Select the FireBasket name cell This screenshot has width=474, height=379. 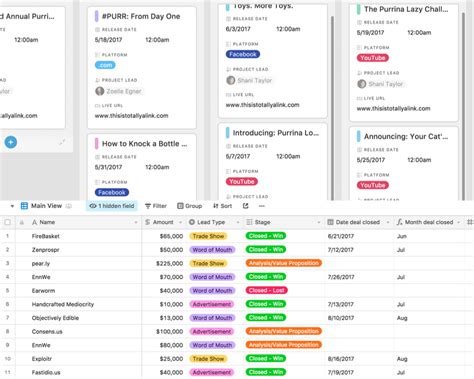coord(78,236)
